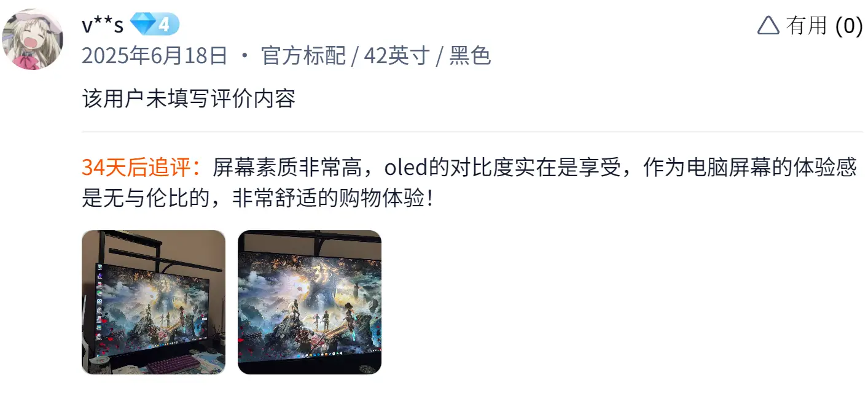868x399 pixels.
Task: Open the first photo showing monitor and keyboard
Action: point(154,302)
